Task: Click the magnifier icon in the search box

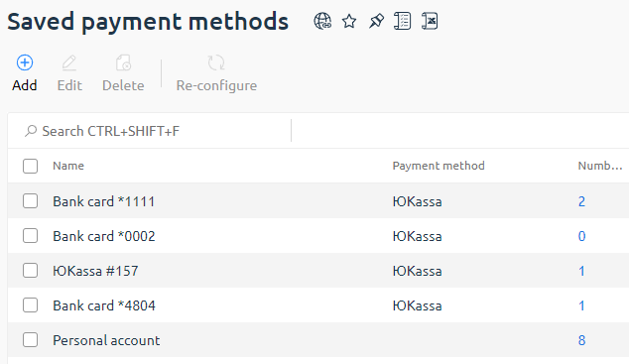Action: (31, 131)
